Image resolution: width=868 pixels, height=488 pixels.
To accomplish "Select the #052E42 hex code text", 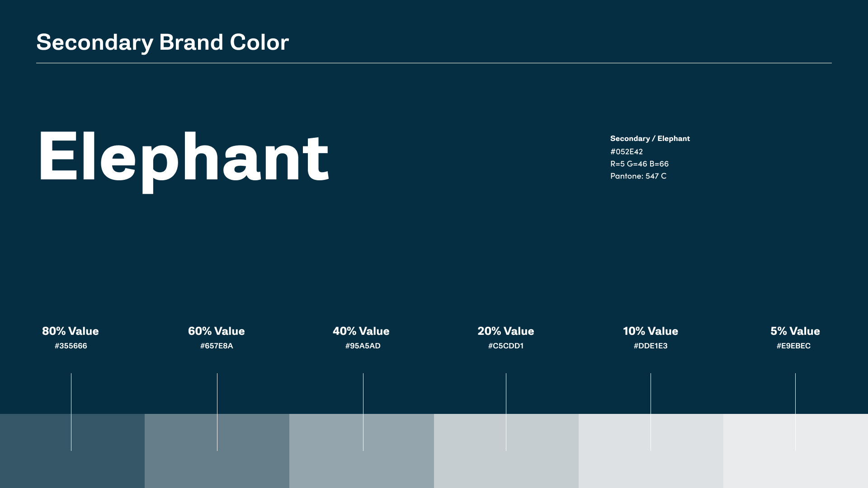I will (x=626, y=152).
